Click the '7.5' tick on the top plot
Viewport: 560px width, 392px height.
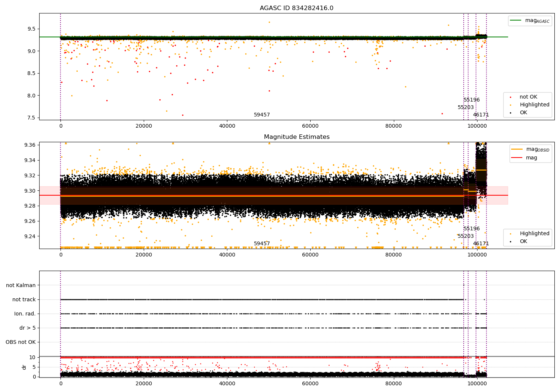[31, 118]
